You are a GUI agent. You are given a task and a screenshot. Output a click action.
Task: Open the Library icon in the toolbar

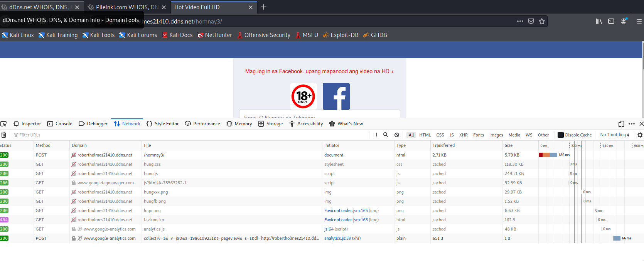pos(599,21)
